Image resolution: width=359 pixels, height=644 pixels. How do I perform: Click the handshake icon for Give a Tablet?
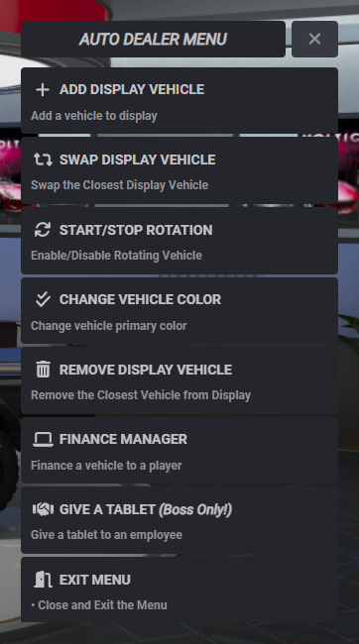tap(43, 509)
